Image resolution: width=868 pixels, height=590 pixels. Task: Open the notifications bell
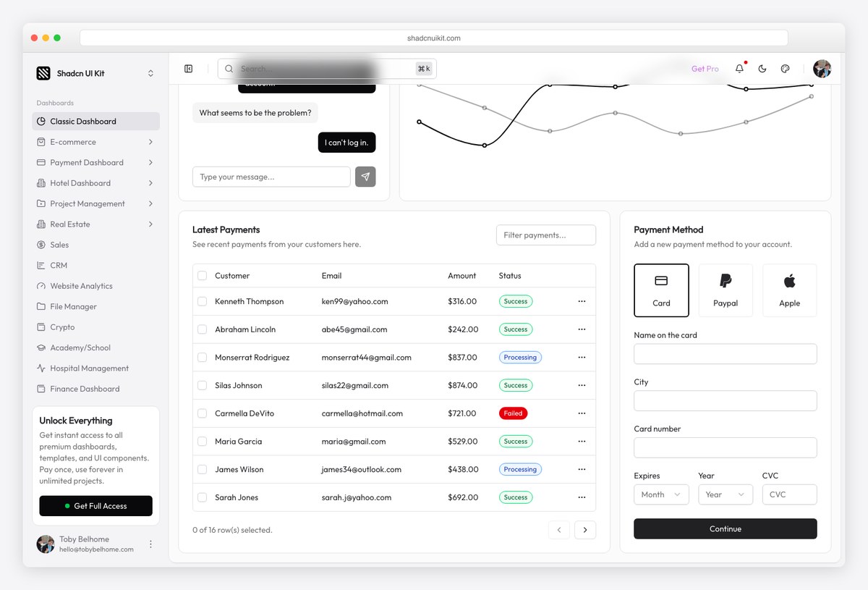pyautogui.click(x=739, y=69)
